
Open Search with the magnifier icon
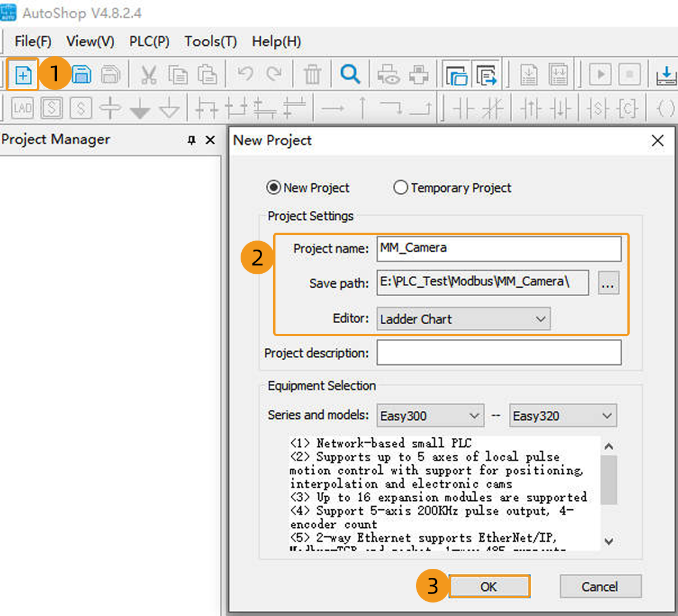tap(350, 74)
